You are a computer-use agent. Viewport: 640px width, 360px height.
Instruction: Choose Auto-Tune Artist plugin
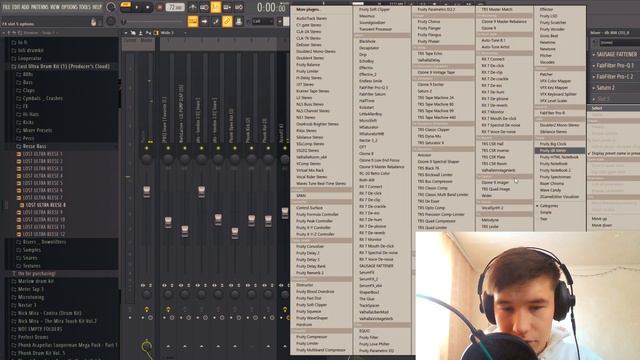click(x=495, y=47)
